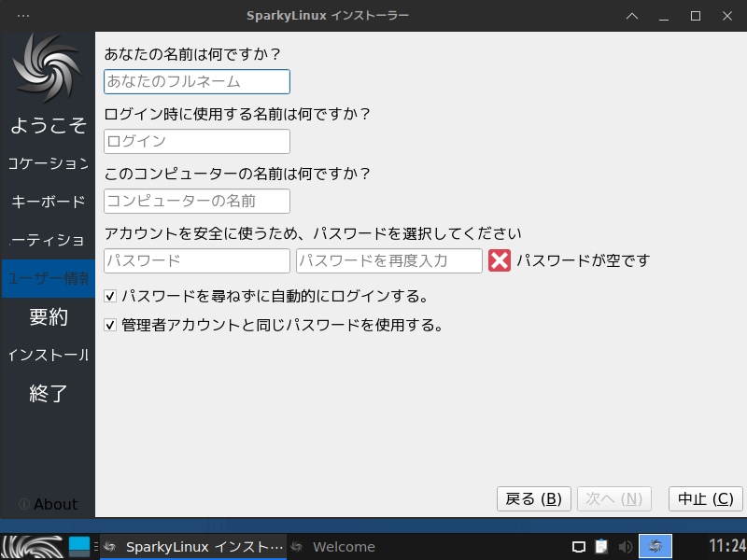747x560 pixels.
Task: Click the このコンピューターの名前は何ですか？ label
Action: [237, 174]
